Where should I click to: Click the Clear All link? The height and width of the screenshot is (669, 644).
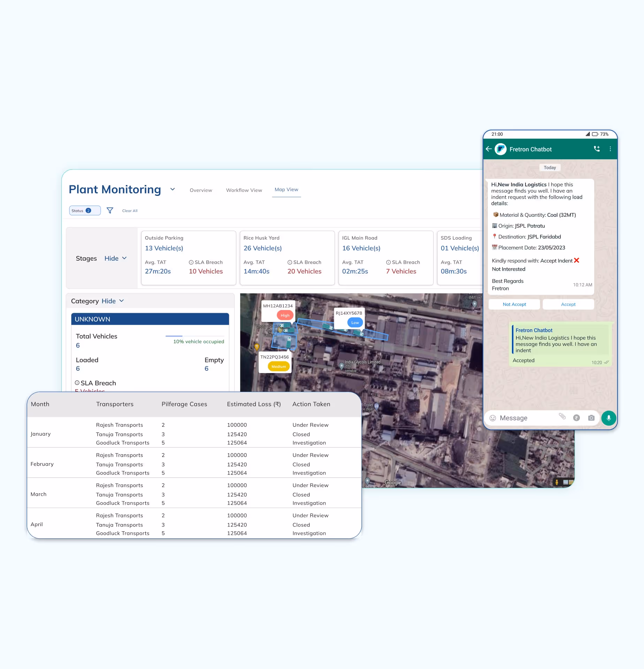click(130, 211)
